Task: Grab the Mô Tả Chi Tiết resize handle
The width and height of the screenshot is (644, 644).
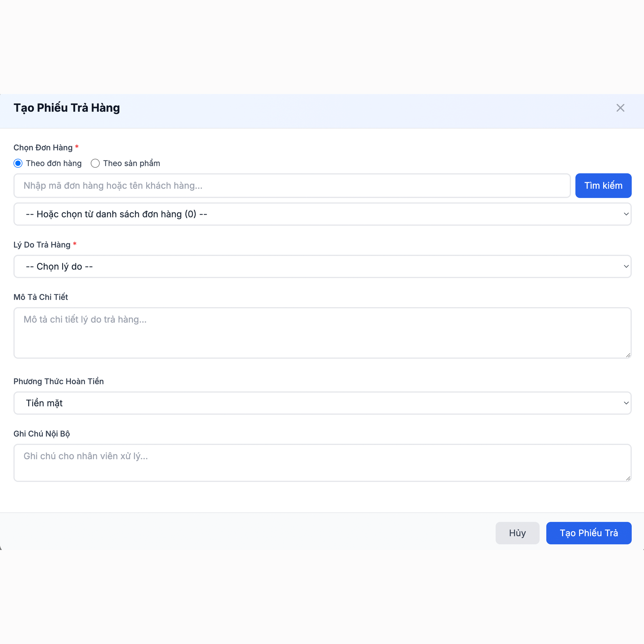Action: (628, 355)
